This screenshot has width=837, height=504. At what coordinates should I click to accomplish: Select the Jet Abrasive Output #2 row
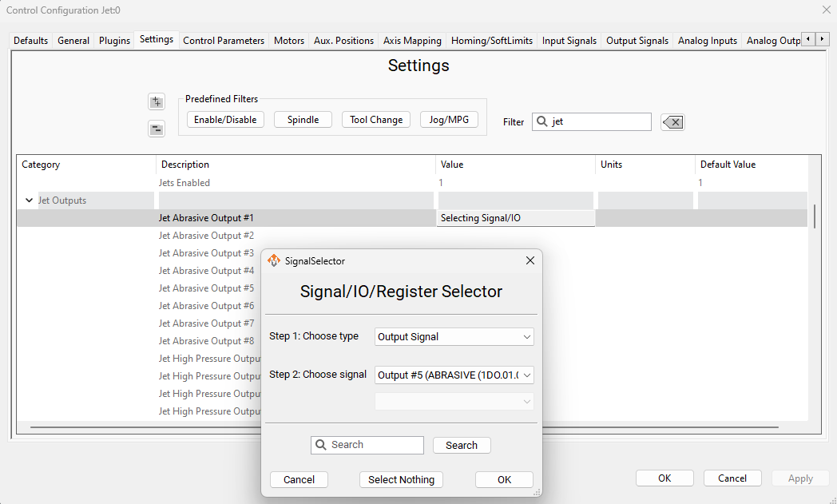[x=206, y=236]
